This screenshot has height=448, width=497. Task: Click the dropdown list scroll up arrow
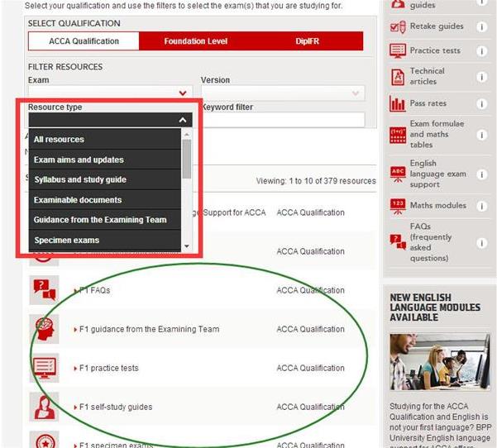187,135
